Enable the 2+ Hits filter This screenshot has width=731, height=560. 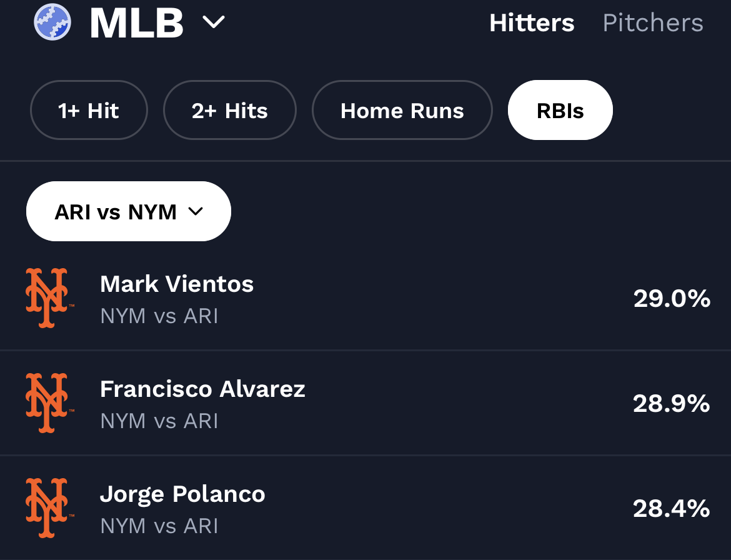pos(229,110)
